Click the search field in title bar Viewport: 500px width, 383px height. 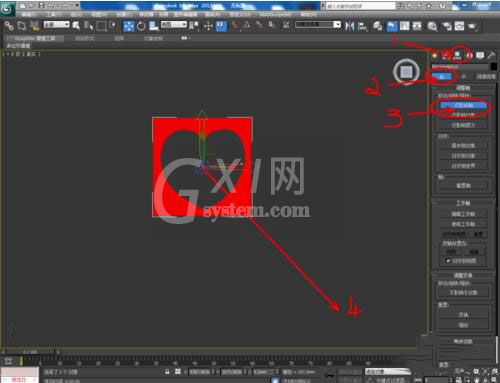tap(360, 6)
